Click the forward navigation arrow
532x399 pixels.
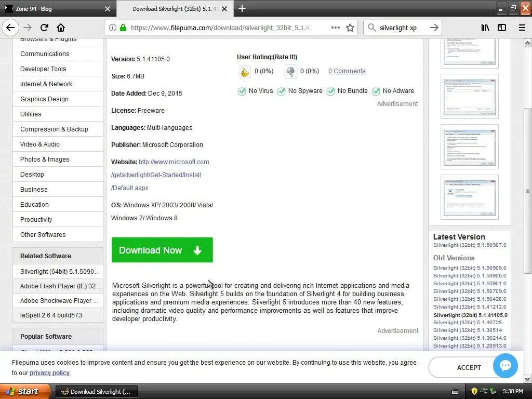(28, 28)
